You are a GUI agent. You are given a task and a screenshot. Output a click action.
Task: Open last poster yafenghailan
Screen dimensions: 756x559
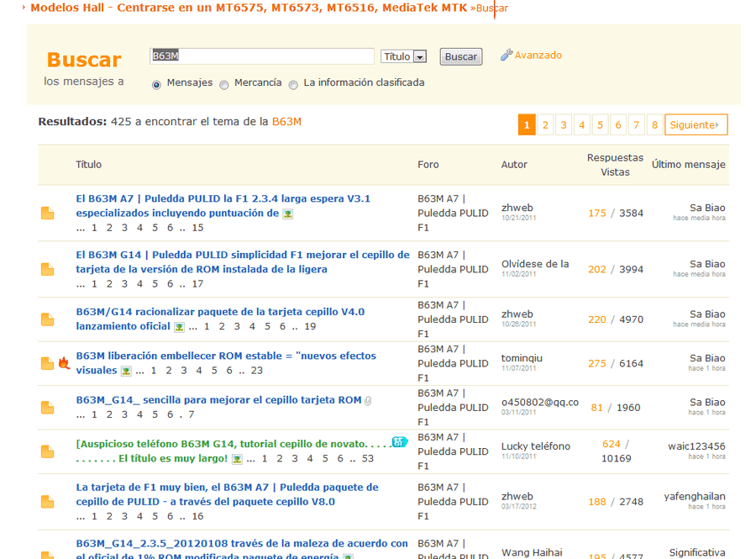click(695, 496)
